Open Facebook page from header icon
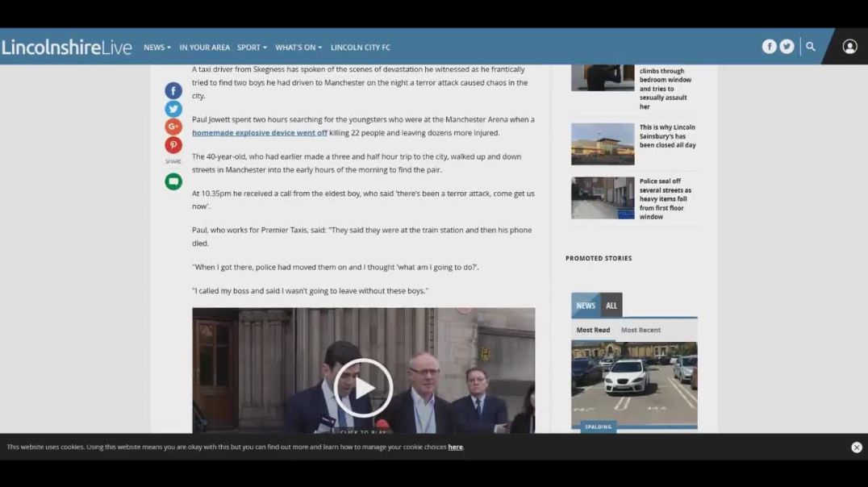Viewport: 868px width, 487px height. (769, 47)
